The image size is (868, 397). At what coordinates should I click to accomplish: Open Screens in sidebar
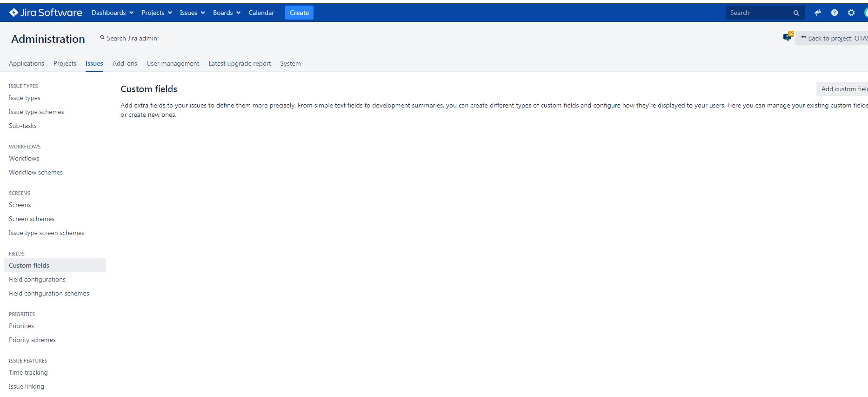(20, 205)
